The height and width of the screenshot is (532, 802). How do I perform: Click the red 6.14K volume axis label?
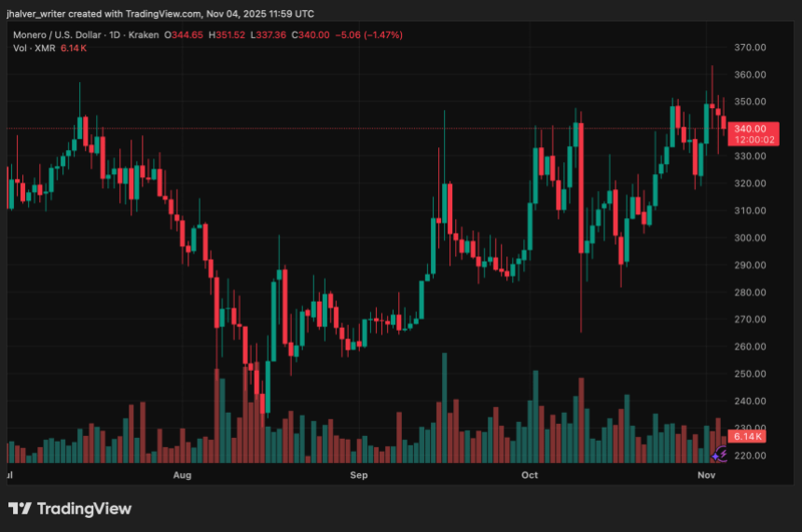coord(748,436)
